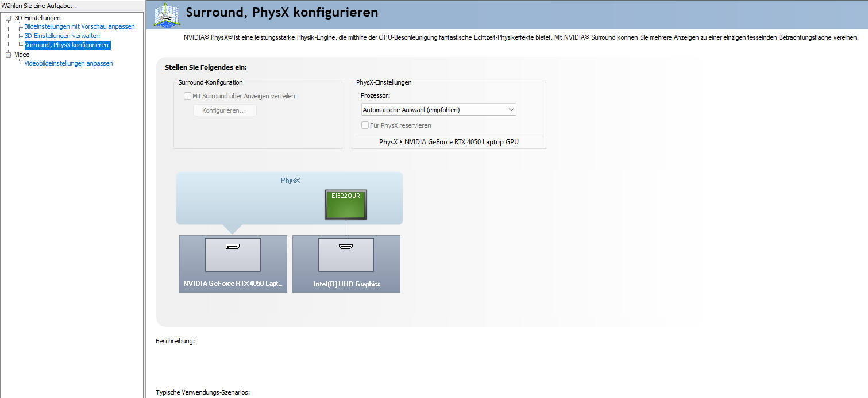Click the Prozessor: label
The width and height of the screenshot is (868, 398).
coord(375,95)
